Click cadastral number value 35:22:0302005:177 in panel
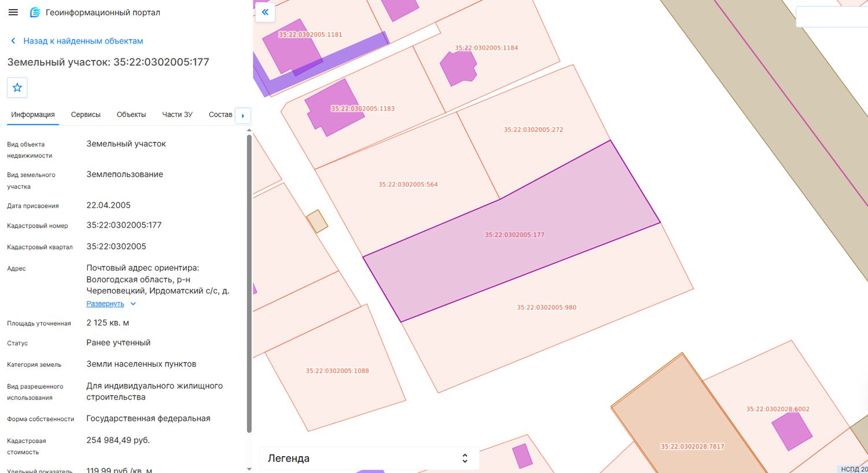Screen dimensions: 868x473 point(124,225)
